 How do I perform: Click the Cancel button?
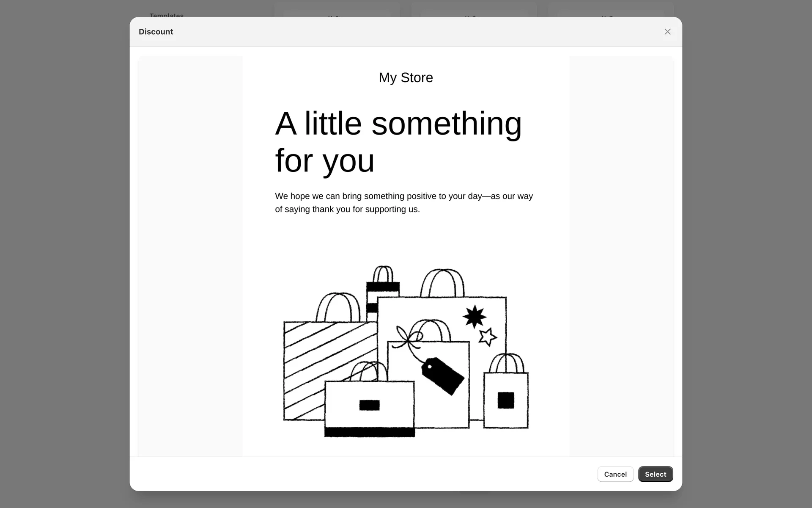615,474
